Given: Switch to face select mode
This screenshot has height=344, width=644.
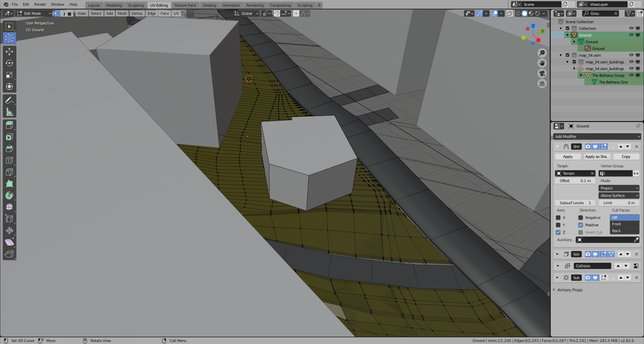Looking at the screenshot, I should (x=70, y=13).
